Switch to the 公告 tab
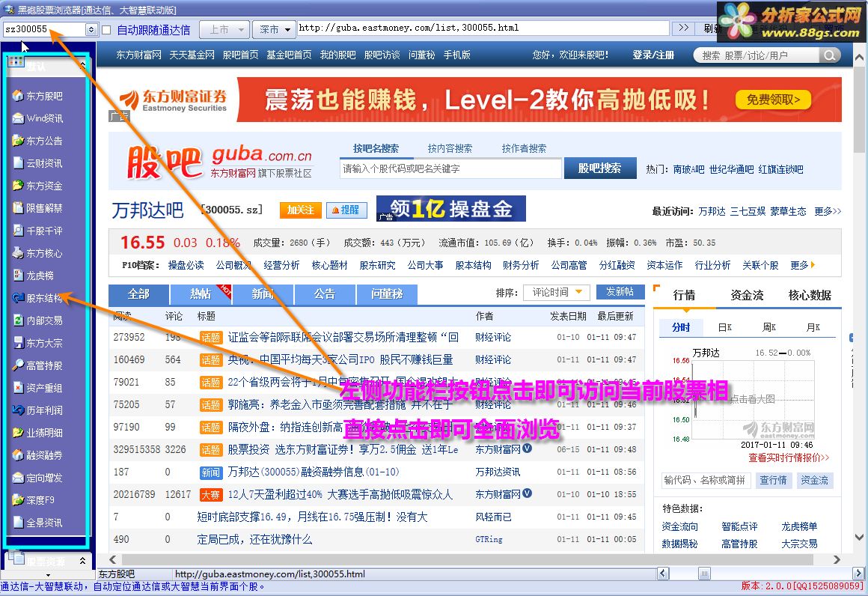The width and height of the screenshot is (868, 596). tap(325, 294)
